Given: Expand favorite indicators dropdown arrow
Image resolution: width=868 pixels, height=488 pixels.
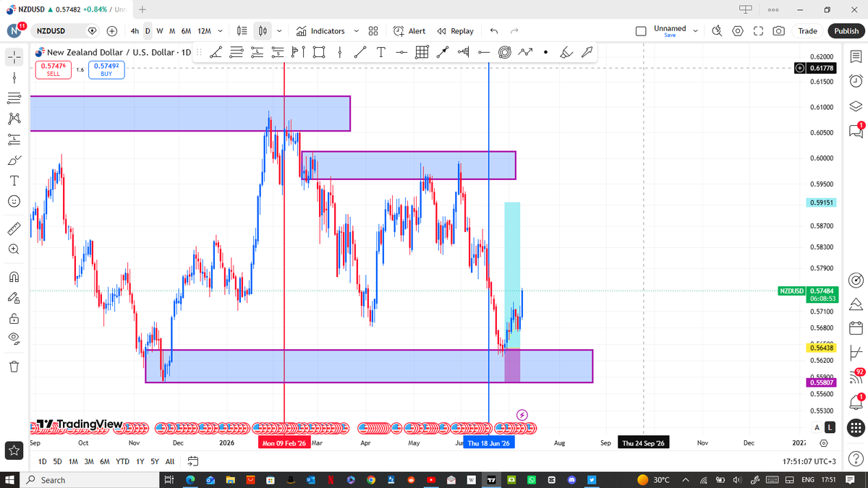Looking at the screenshot, I should [x=356, y=31].
